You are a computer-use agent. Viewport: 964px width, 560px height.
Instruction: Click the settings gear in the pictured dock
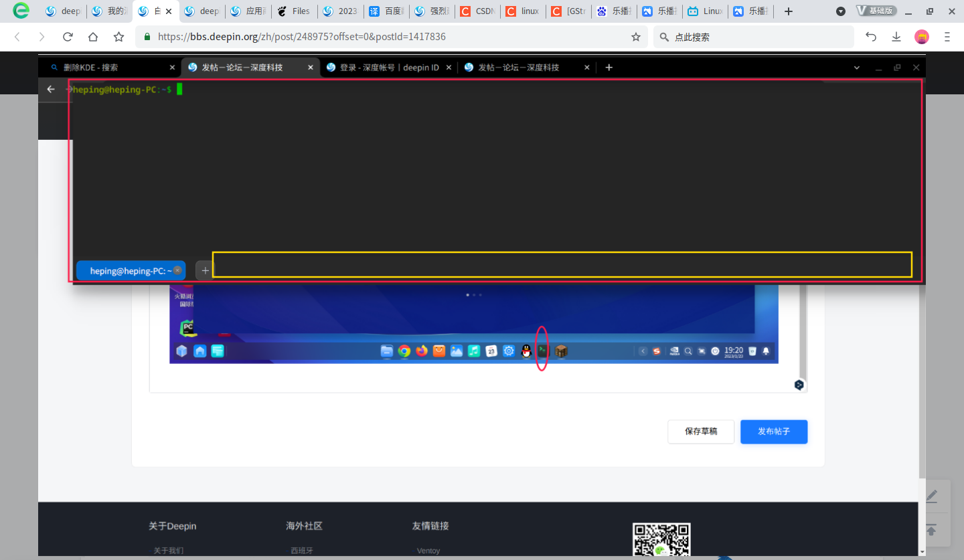point(509,351)
